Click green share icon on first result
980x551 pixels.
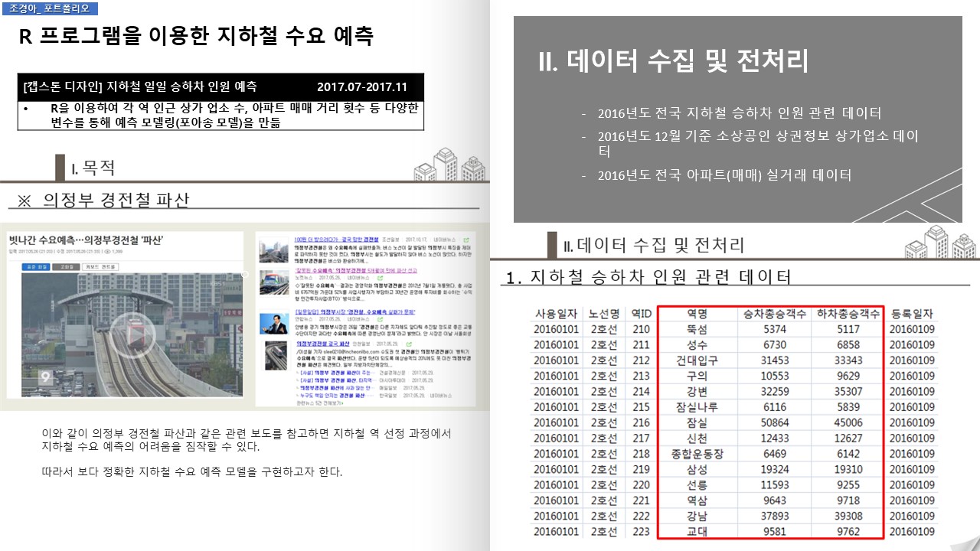point(466,239)
